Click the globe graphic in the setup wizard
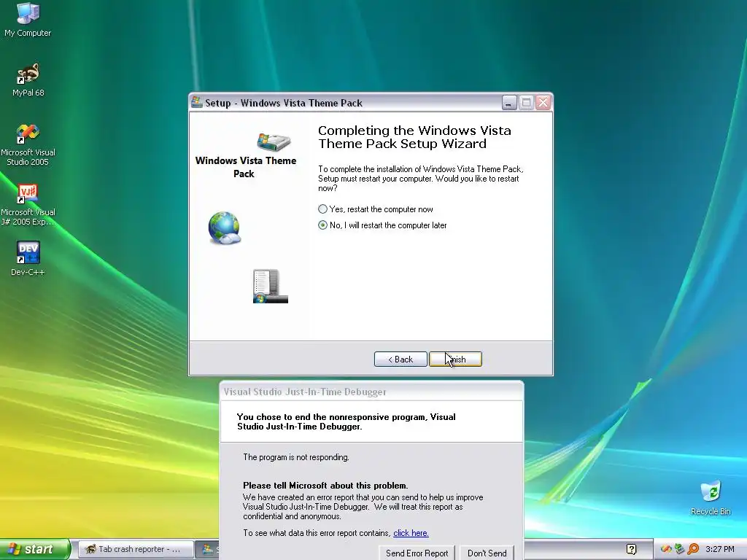Screen dimensions: 747x560 click(225, 227)
